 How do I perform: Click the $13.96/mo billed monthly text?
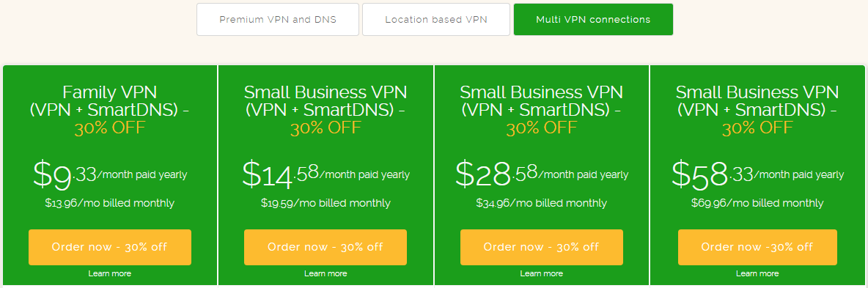[x=110, y=203]
